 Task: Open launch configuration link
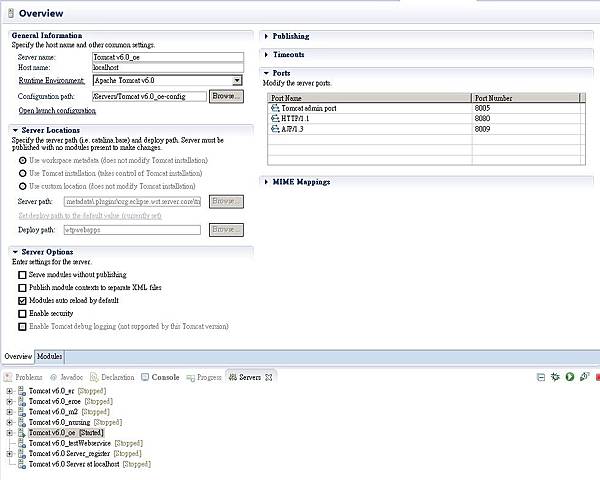[57, 111]
